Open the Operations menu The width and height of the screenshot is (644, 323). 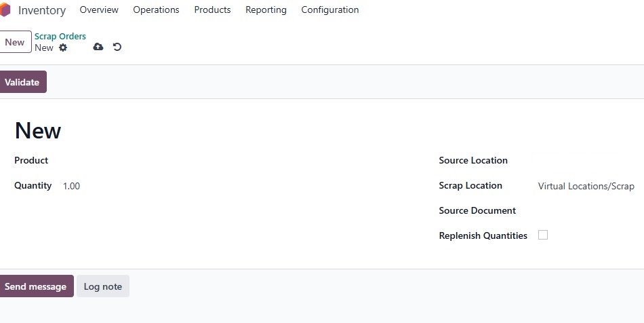[x=156, y=10]
